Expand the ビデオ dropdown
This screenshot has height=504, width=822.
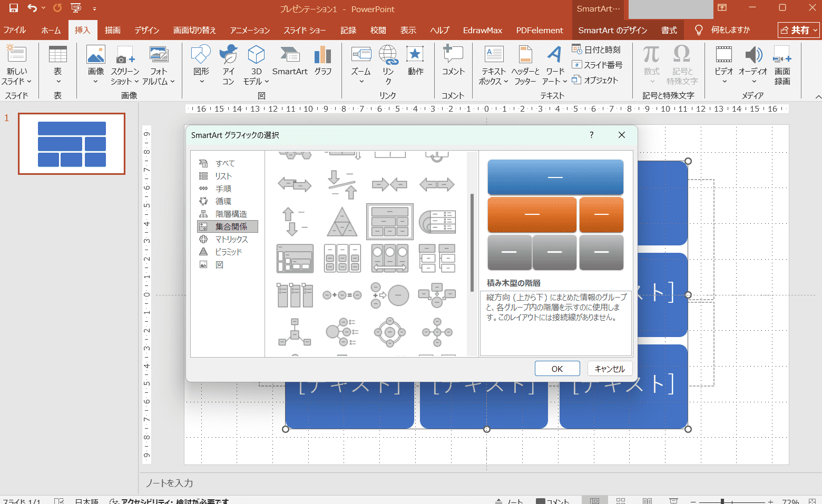coord(723,82)
